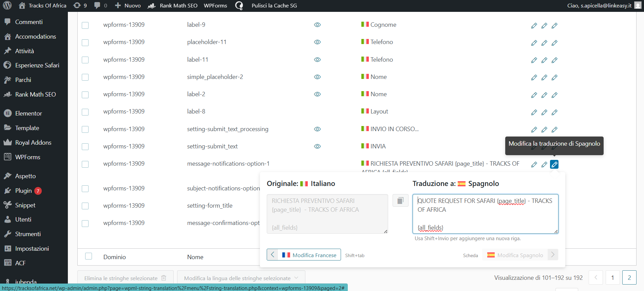
Task: Click the Italian original text box
Action: tap(327, 214)
